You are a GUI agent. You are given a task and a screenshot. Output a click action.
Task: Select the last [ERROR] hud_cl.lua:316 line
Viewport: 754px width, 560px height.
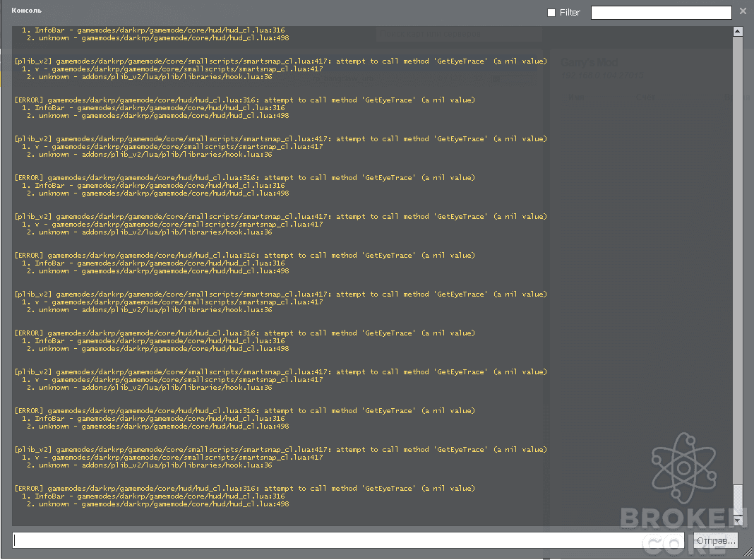245,488
